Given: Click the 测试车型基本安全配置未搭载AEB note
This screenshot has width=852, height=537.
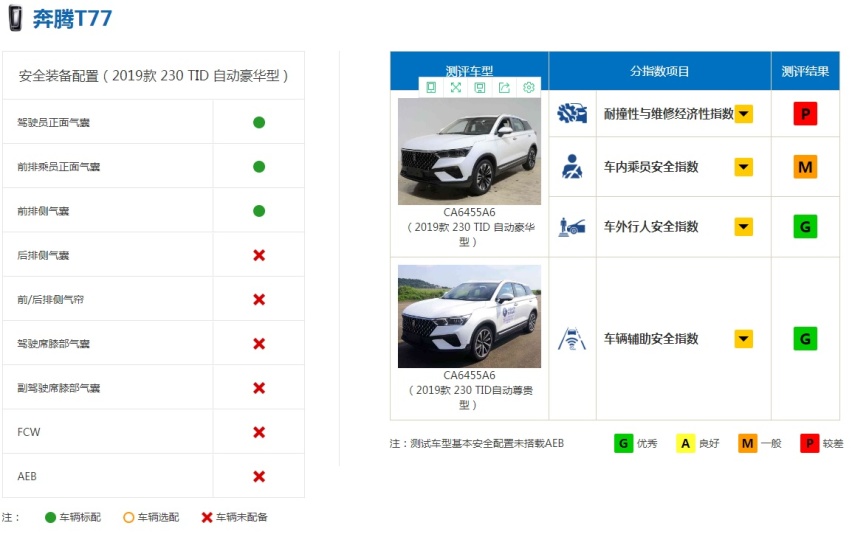Looking at the screenshot, I should coord(477,444).
